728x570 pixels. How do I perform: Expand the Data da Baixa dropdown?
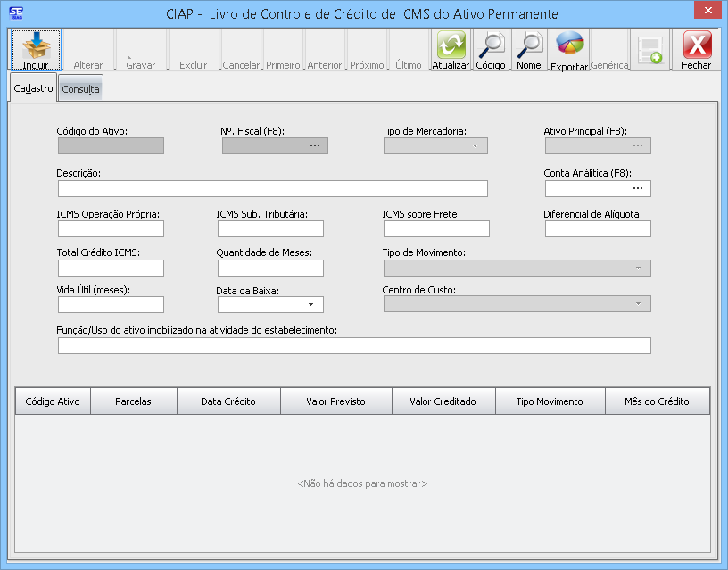310,305
